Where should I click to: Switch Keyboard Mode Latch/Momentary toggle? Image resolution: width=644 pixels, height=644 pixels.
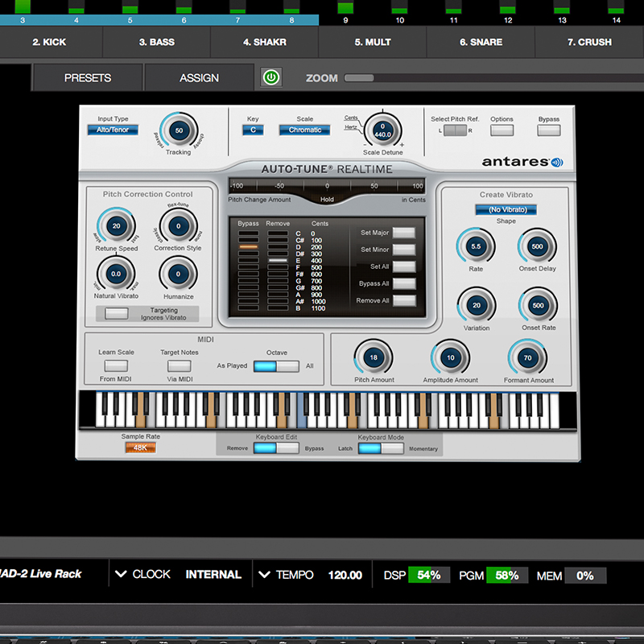[381, 448]
